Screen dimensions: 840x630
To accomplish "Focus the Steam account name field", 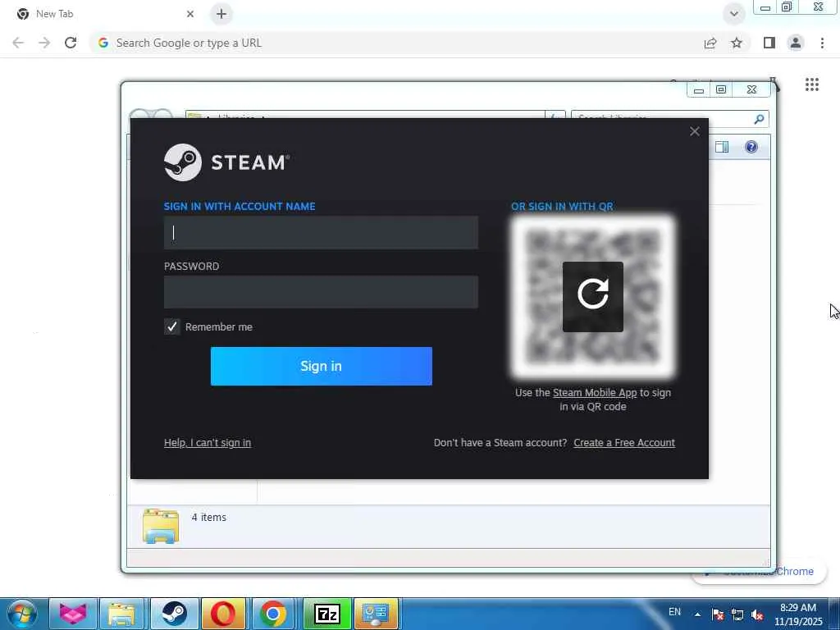I will coord(321,232).
